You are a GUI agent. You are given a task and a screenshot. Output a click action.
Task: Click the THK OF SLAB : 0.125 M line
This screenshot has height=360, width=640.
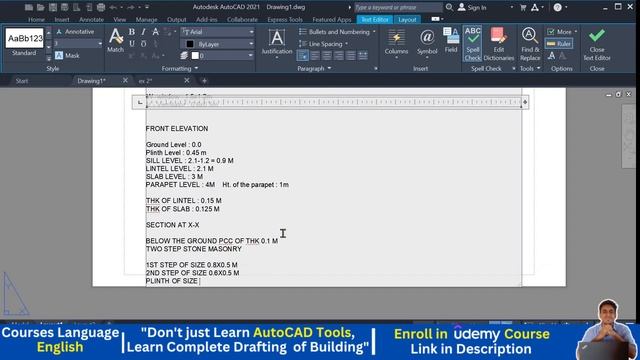[182, 209]
